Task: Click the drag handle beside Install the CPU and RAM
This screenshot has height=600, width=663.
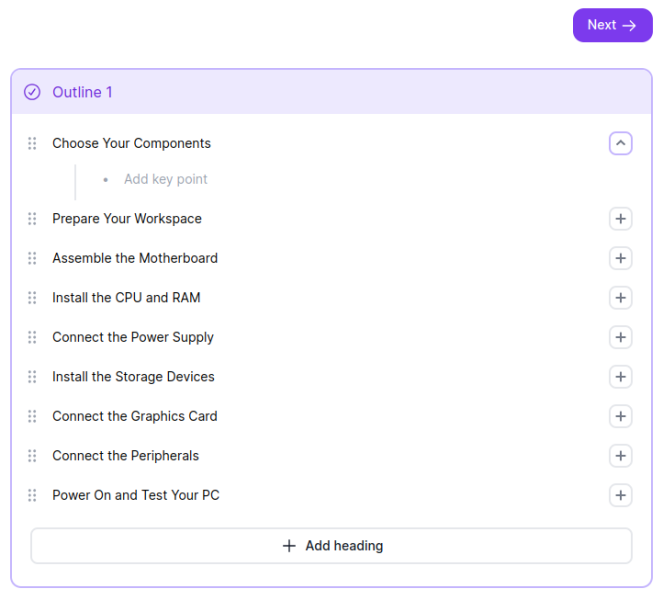Action: pyautogui.click(x=32, y=298)
